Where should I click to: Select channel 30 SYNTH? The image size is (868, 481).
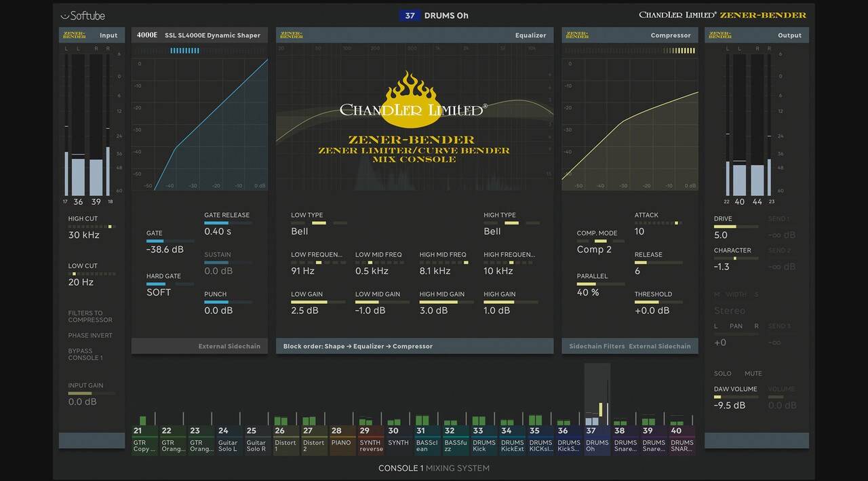[399, 440]
